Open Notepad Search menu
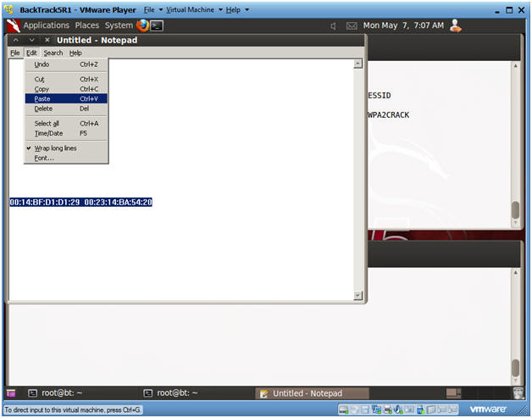The image size is (532, 418). click(x=53, y=53)
